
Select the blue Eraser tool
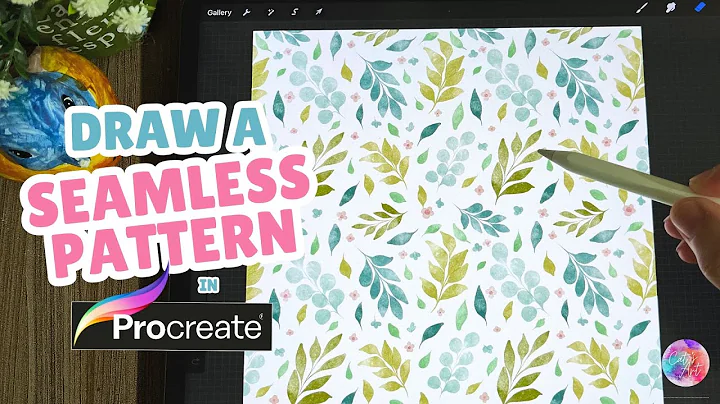[700, 6]
